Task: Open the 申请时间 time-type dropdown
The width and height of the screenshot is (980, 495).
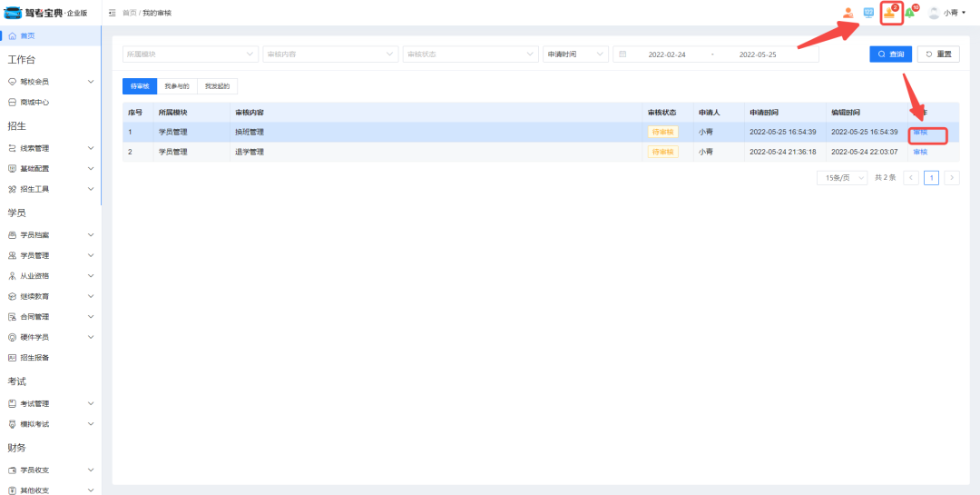Action: 575,54
